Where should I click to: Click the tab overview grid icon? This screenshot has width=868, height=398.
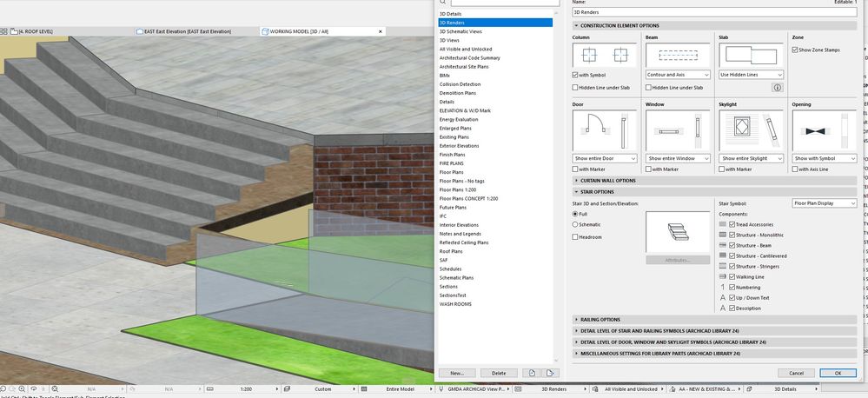(4, 31)
